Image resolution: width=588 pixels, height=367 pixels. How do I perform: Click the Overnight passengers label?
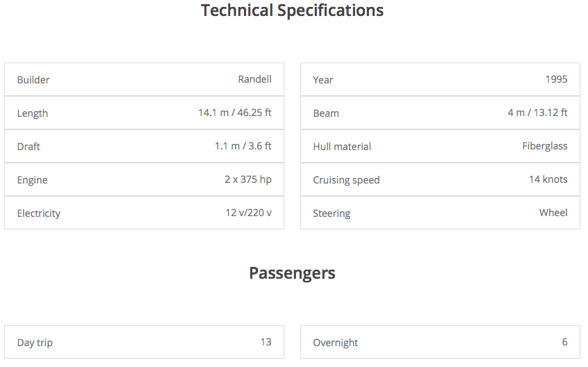pyautogui.click(x=336, y=343)
